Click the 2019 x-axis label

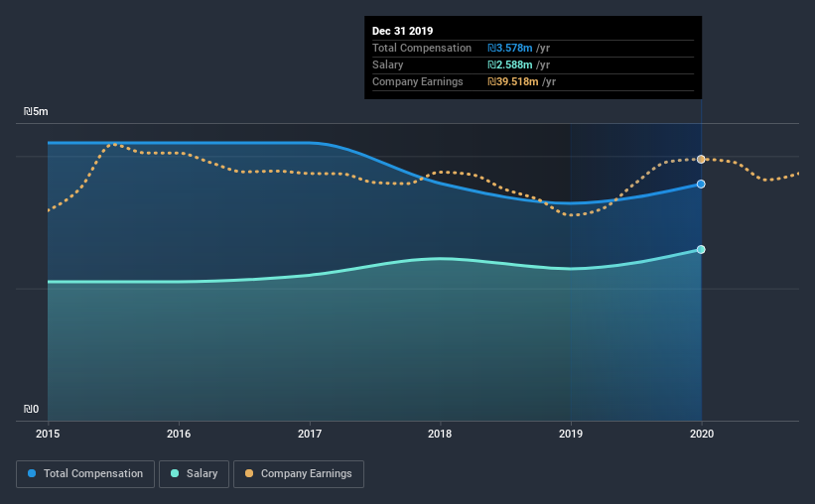pos(571,434)
